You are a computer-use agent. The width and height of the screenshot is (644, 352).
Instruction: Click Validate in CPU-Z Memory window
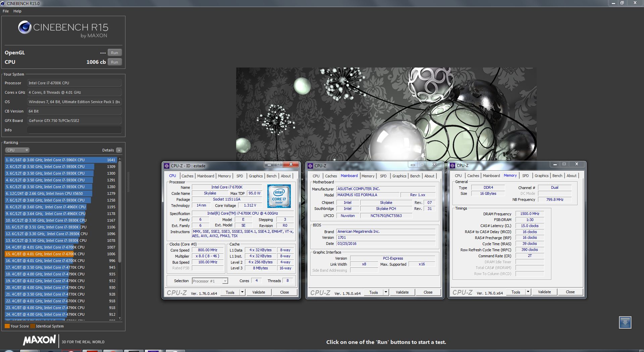click(x=544, y=292)
